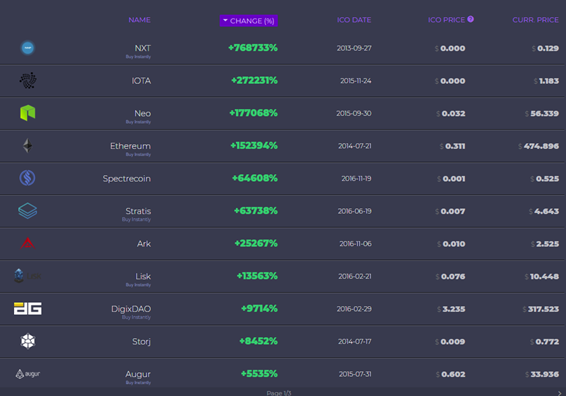This screenshot has height=396, width=566.
Task: Click the Spectrecoin circular logo icon
Action: (27, 178)
